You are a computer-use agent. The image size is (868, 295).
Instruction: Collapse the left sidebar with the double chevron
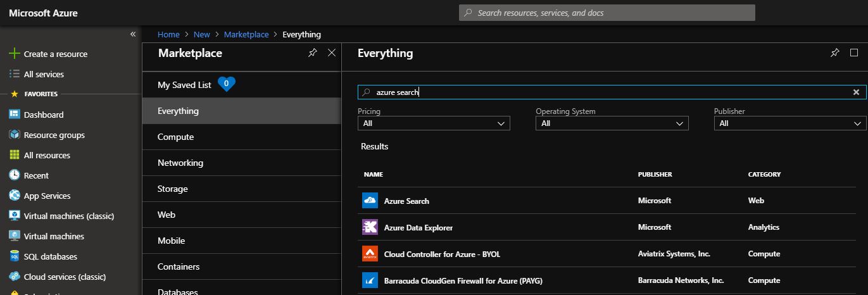133,34
